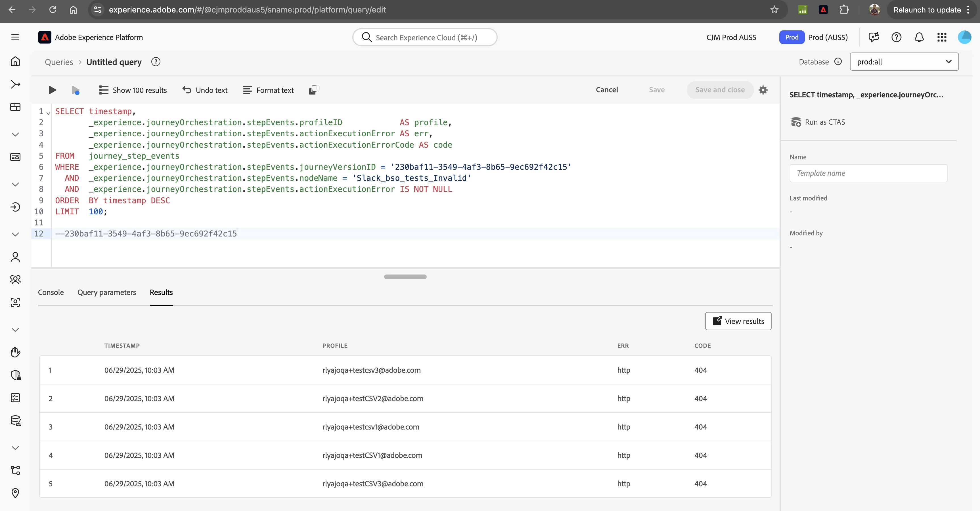Expand first chevron section in left sidebar

pyautogui.click(x=15, y=134)
